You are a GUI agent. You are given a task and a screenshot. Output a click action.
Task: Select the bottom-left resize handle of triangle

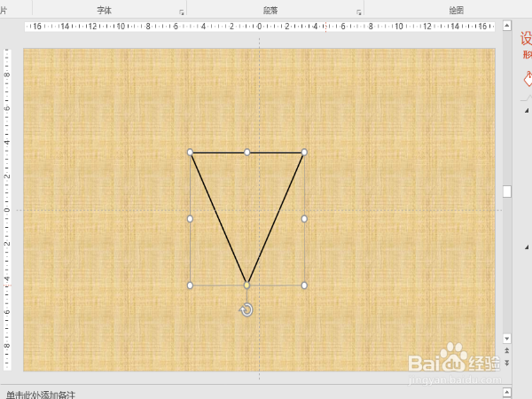190,286
